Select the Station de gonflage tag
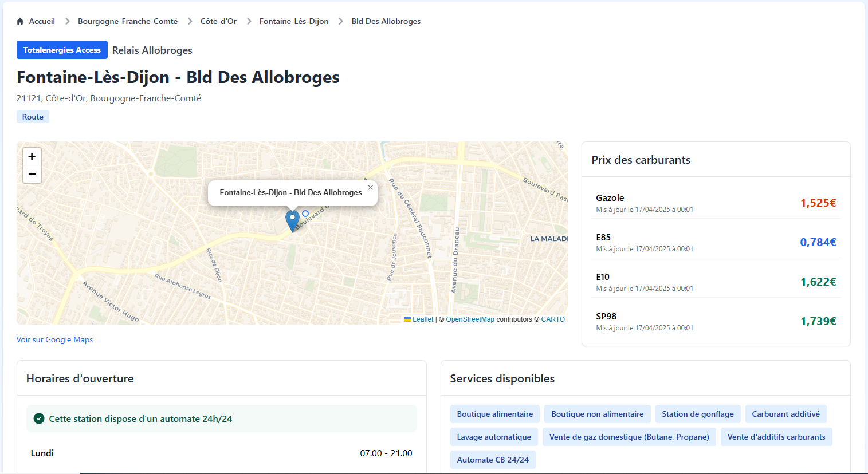This screenshot has height=474, width=868. (698, 414)
